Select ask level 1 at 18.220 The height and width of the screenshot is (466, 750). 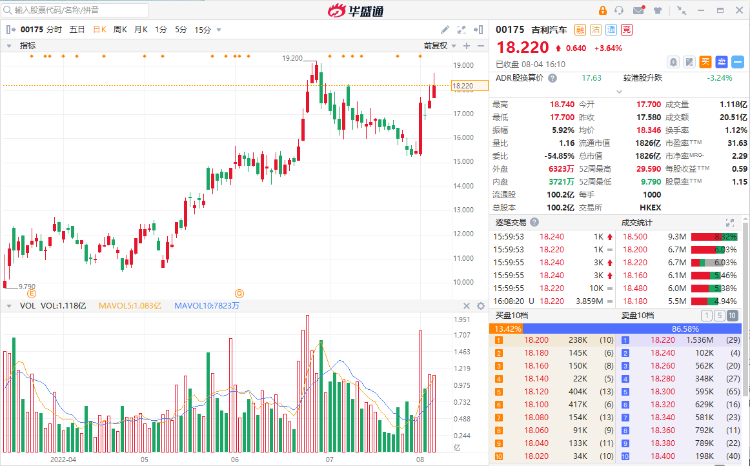click(681, 340)
